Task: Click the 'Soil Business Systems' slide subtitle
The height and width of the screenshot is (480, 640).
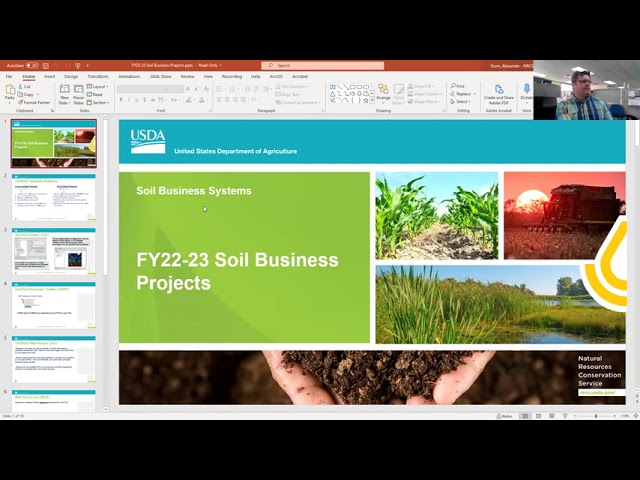Action: pyautogui.click(x=194, y=191)
